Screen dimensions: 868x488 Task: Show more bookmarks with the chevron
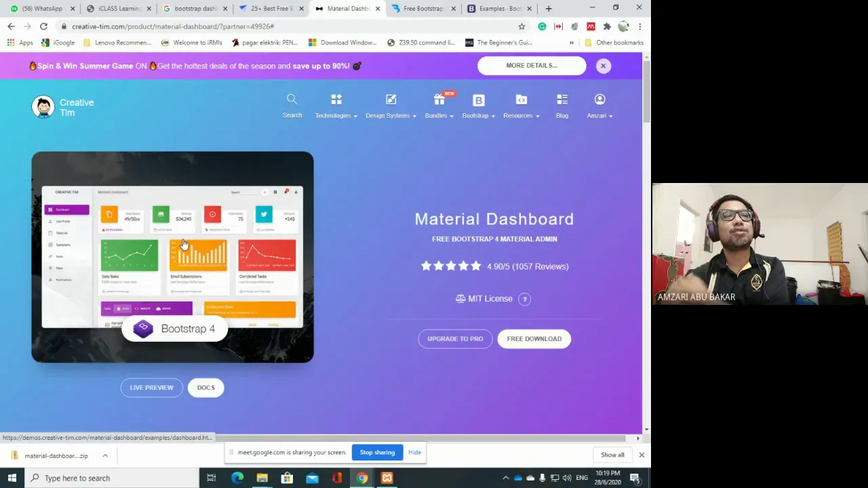tap(571, 43)
